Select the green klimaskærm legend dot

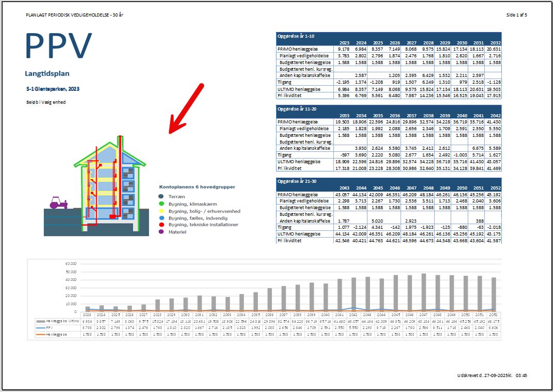[x=161, y=204]
